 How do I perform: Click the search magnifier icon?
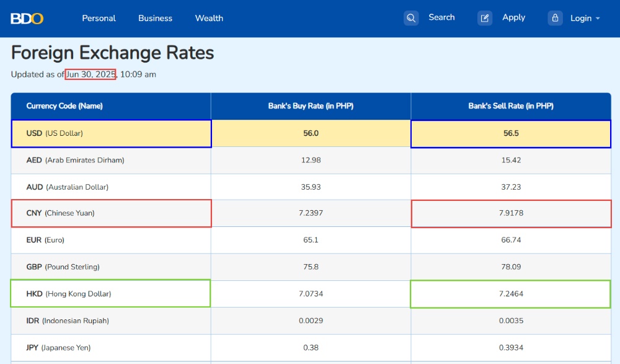click(411, 18)
